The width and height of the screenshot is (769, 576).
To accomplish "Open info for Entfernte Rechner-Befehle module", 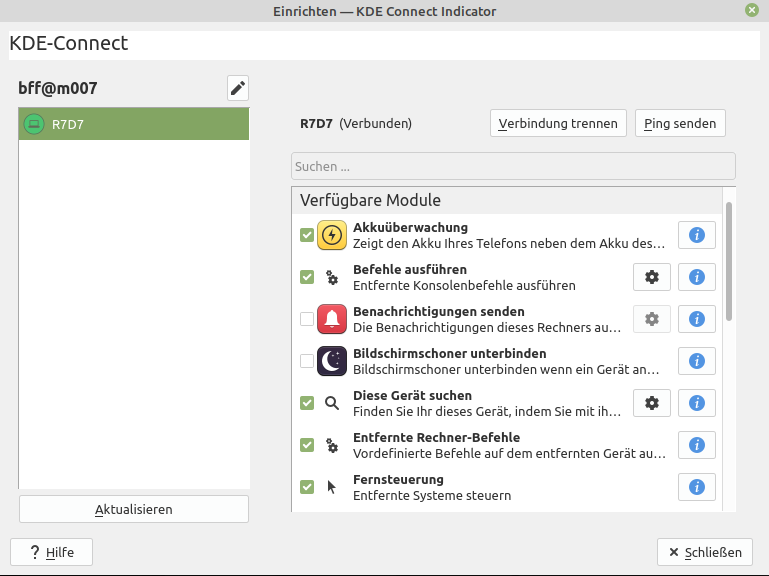I will [696, 445].
